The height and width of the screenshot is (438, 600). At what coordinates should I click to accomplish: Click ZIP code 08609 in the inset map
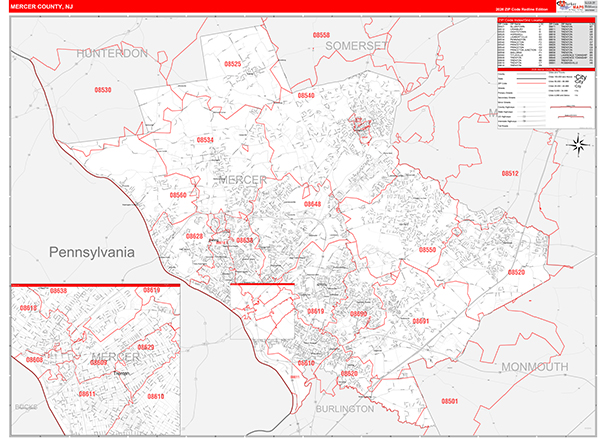pos(98,362)
